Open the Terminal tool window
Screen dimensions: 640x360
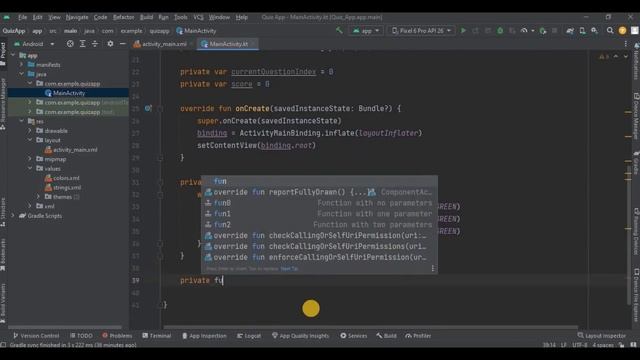coord(156,336)
